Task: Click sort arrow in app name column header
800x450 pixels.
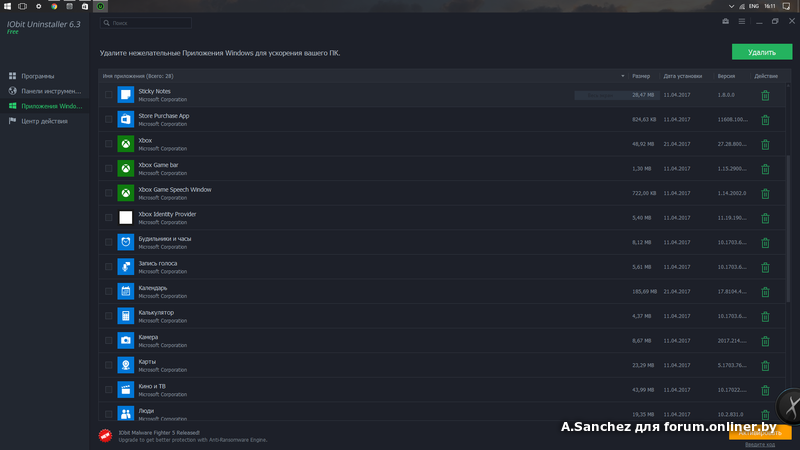Action: click(622, 76)
